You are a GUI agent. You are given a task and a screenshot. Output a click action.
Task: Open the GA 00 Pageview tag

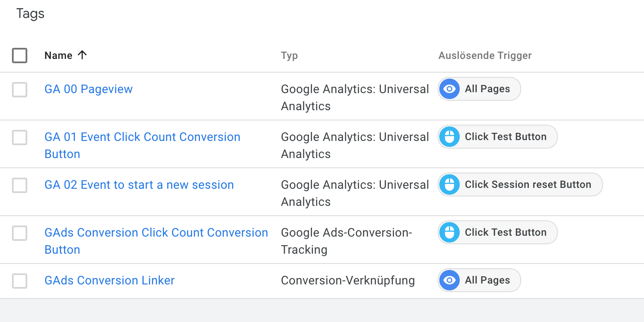[x=88, y=89]
